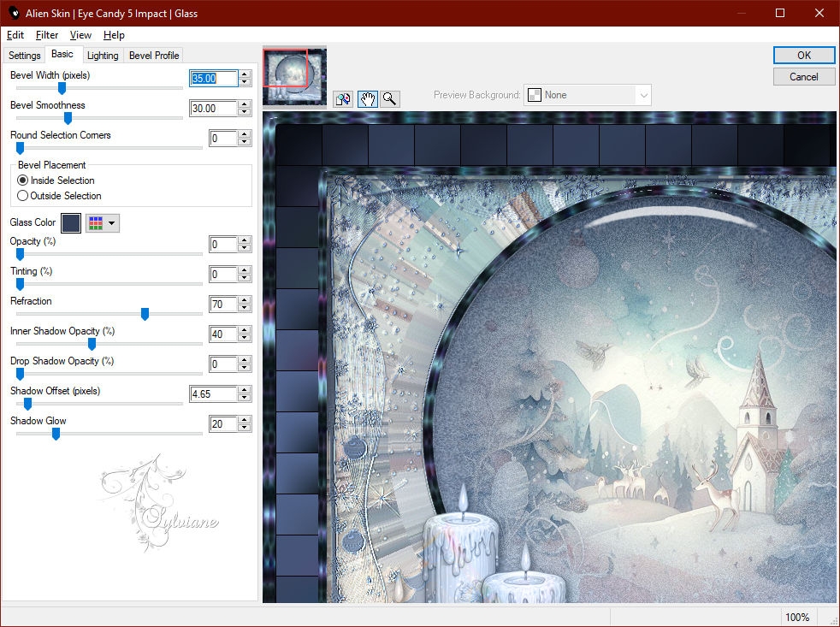Click the Tinting (%) slider handle
Viewport: 840px width, 627px height.
pyautogui.click(x=21, y=284)
